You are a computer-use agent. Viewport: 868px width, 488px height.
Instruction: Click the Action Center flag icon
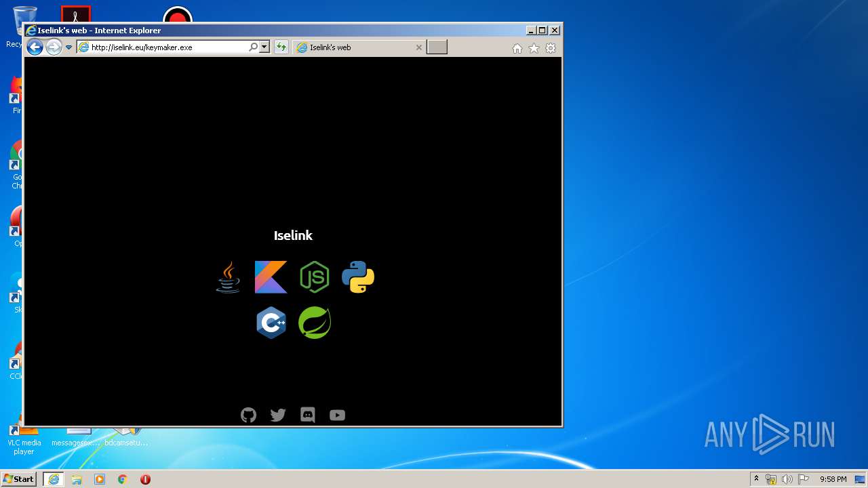(x=803, y=479)
